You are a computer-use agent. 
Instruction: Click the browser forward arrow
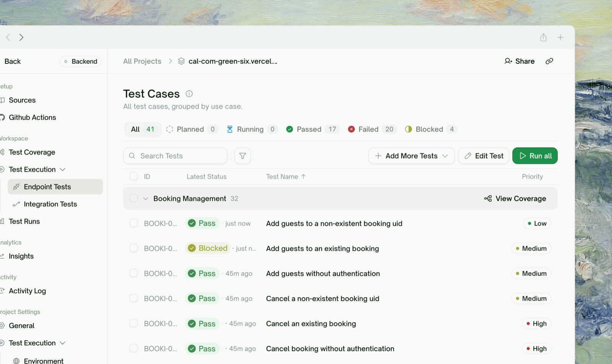point(21,37)
